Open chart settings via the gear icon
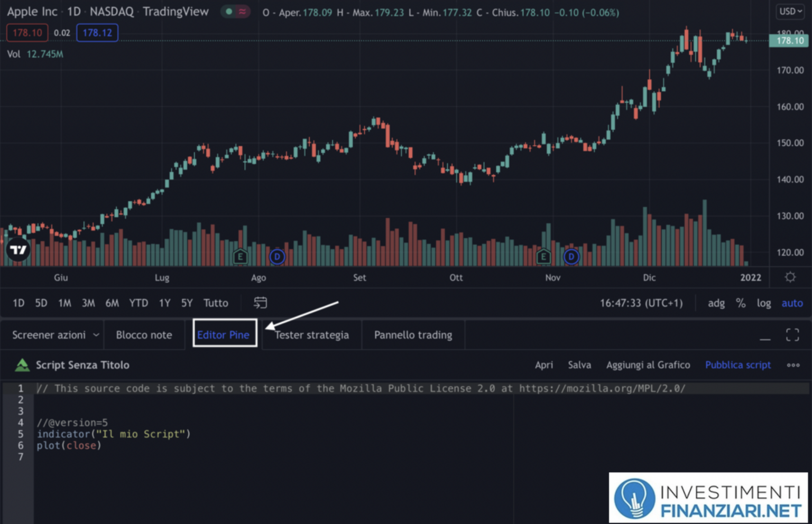The height and width of the screenshot is (524, 812). click(x=790, y=276)
